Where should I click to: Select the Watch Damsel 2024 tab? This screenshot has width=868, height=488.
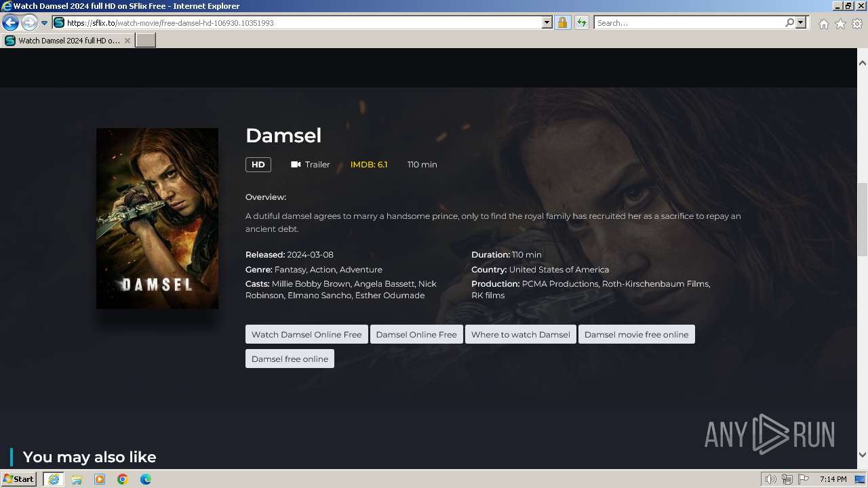pyautogui.click(x=67, y=41)
